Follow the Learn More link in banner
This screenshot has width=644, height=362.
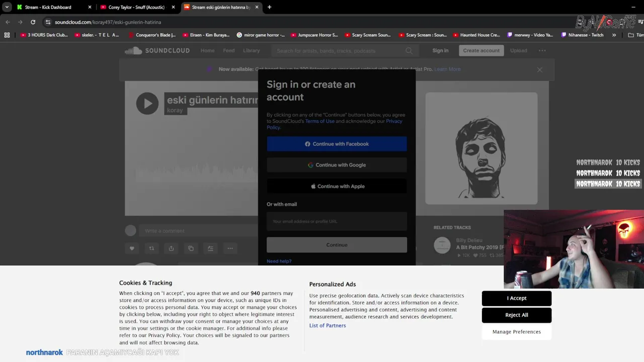447,69
